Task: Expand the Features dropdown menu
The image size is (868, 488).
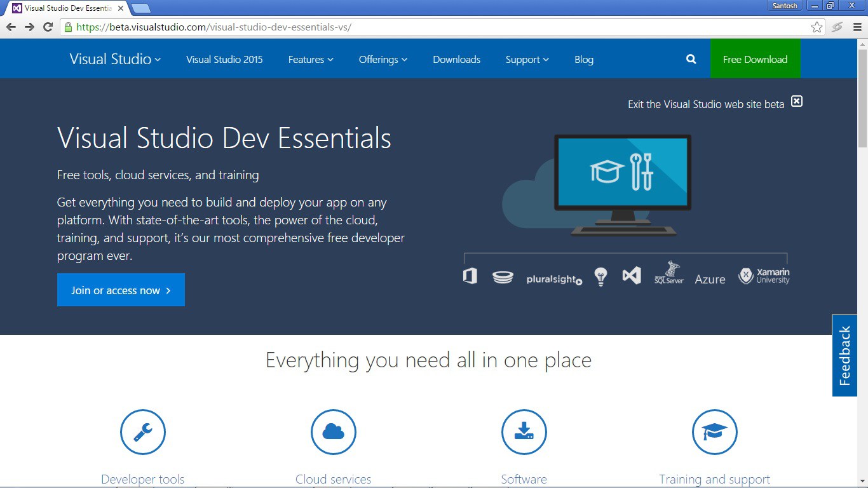Action: coord(311,59)
